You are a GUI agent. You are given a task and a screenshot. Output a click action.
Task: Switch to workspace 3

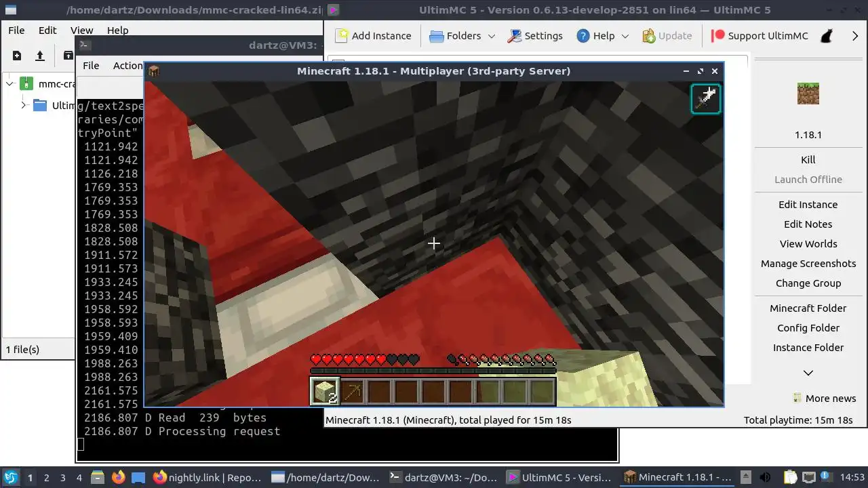point(62,477)
